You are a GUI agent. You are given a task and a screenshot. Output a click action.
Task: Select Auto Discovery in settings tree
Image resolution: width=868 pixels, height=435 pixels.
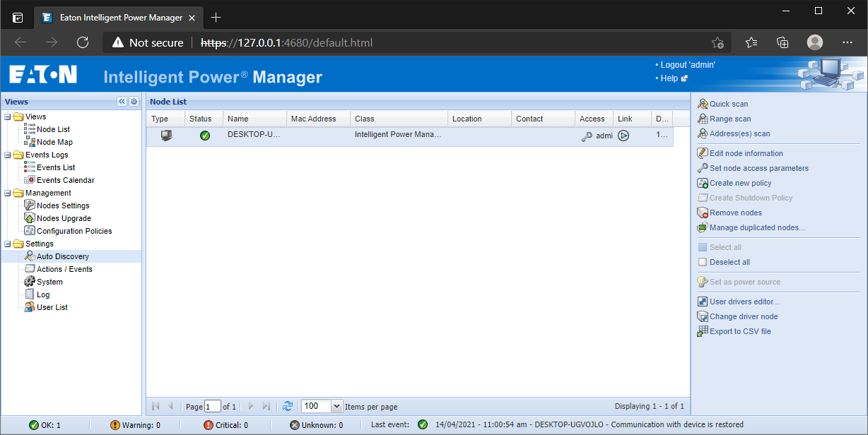63,256
